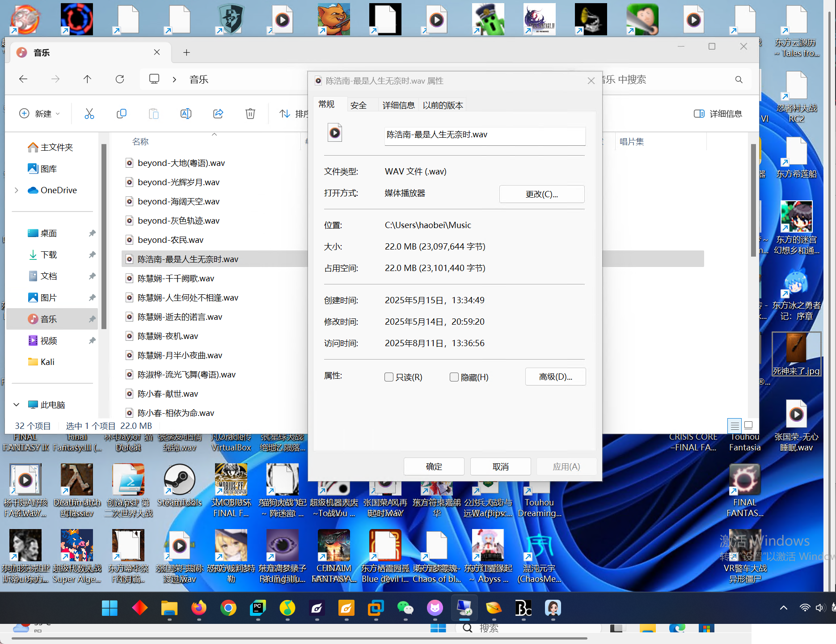Viewport: 836px width, 644px height.
Task: Click the Copy icon in Explorer toolbar
Action: point(121,114)
